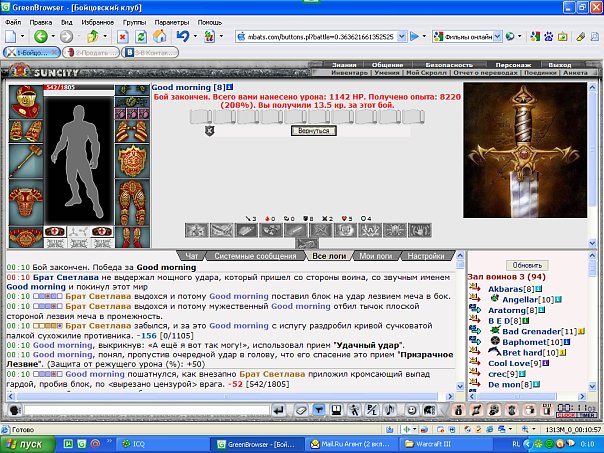The width and height of the screenshot is (604, 453).
Task: Expand dropdown beside the globe search icon
Action: coord(520,37)
